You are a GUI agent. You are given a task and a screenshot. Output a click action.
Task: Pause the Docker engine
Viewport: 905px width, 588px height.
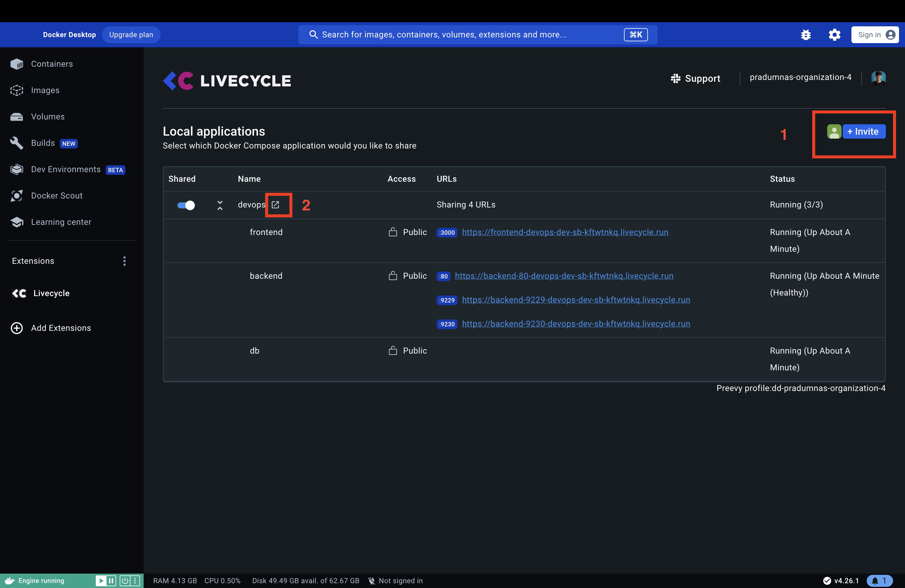(x=111, y=581)
